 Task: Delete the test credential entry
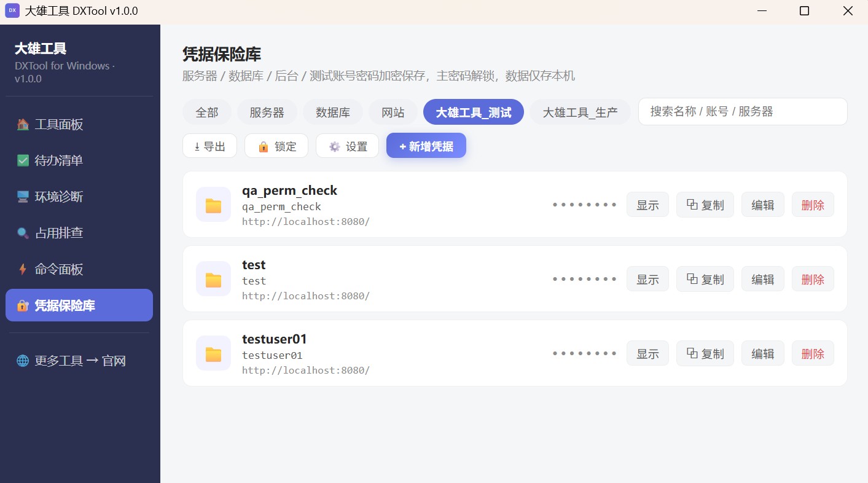pyautogui.click(x=813, y=279)
